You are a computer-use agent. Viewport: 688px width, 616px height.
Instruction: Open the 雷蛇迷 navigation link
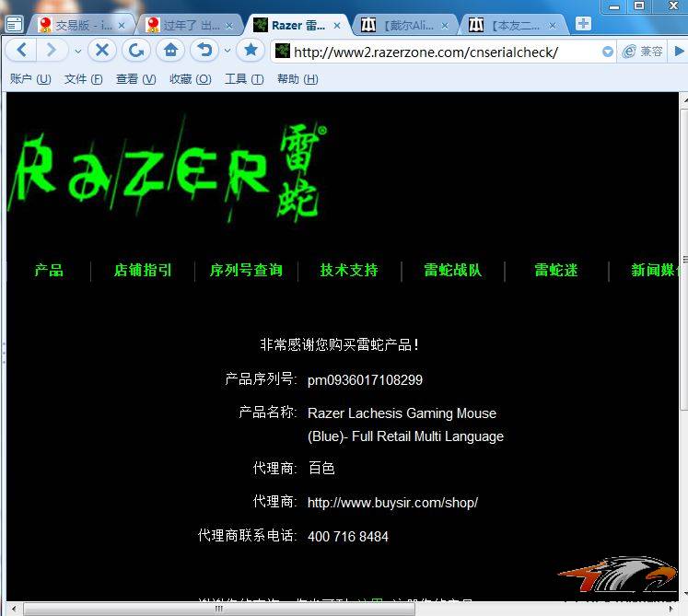point(556,270)
